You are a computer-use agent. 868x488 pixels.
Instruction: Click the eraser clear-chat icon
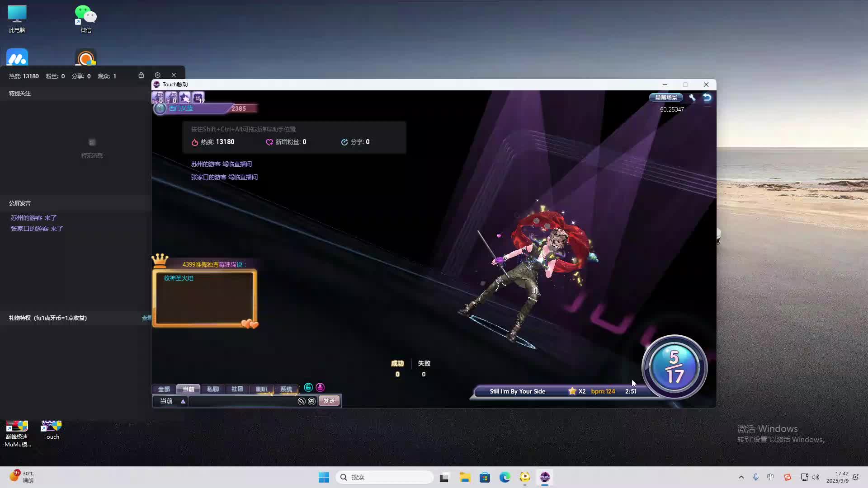[302, 401]
